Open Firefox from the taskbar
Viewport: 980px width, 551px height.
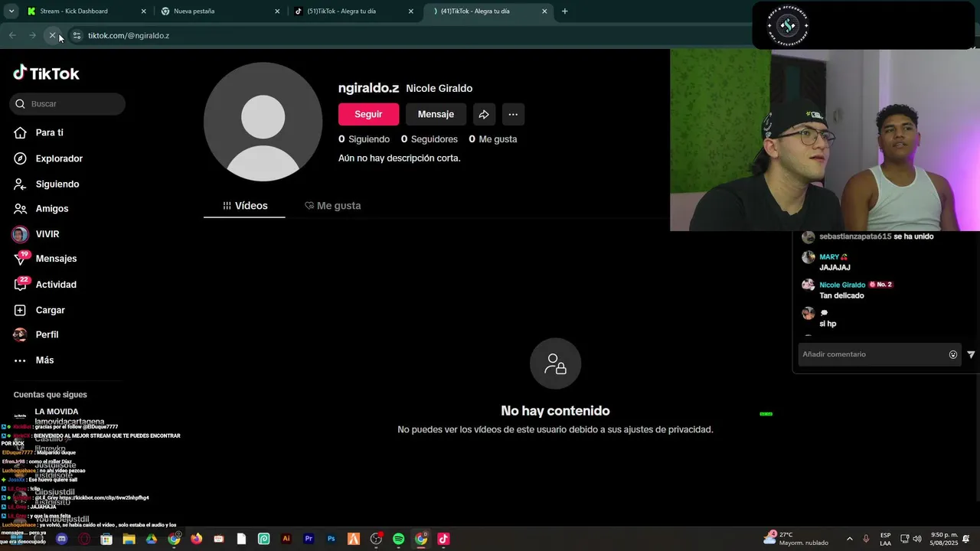coord(197,539)
